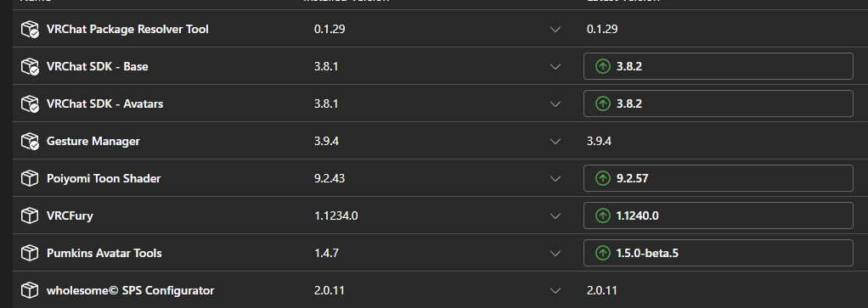Update VRCFury to version 1.1240.0
868x308 pixels.
coord(718,216)
